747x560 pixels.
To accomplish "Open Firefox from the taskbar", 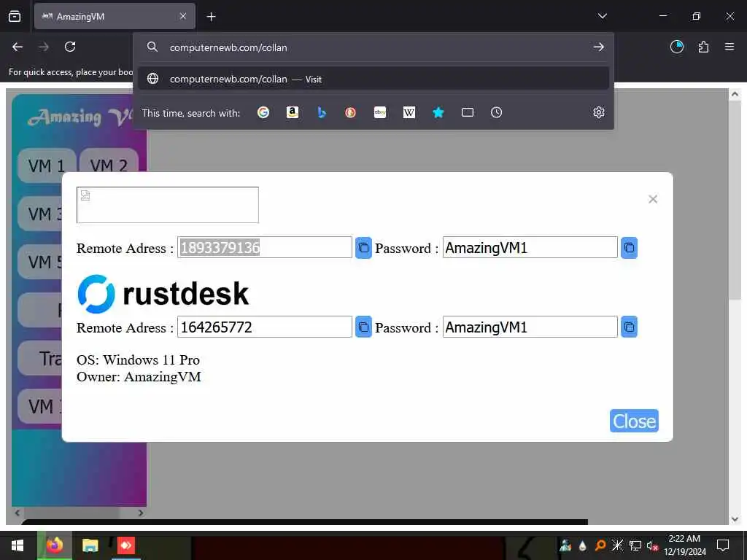I will click(54, 545).
